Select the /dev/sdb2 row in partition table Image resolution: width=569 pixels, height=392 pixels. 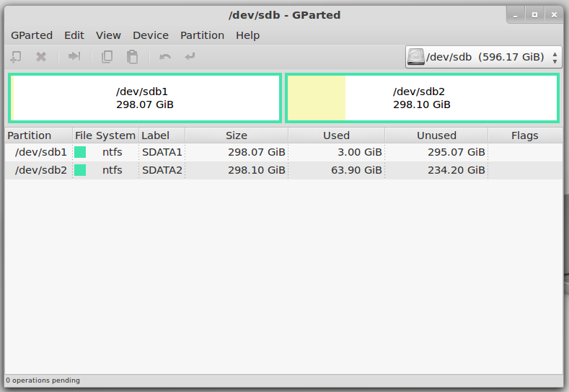click(x=216, y=170)
